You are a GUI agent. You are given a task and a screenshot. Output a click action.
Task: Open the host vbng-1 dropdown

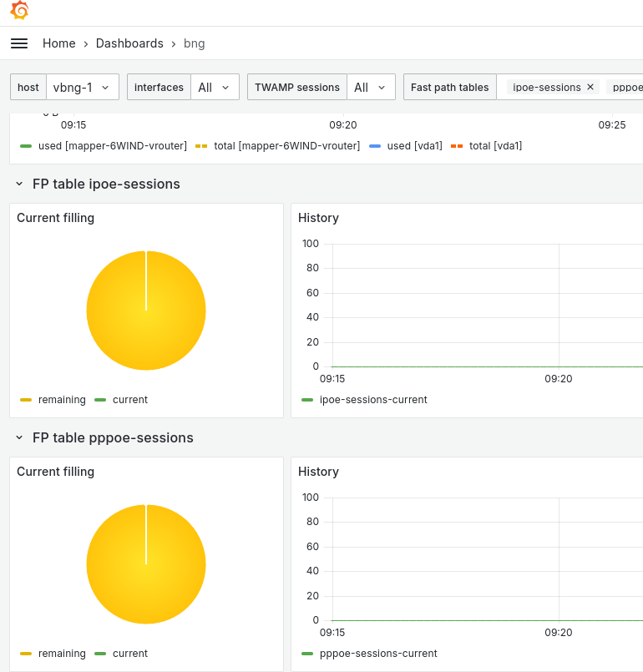(83, 88)
